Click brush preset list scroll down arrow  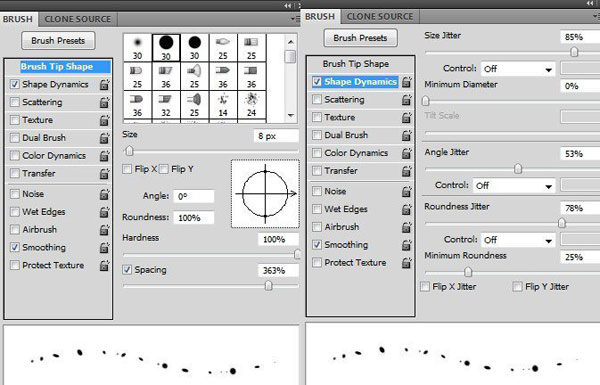coord(291,115)
